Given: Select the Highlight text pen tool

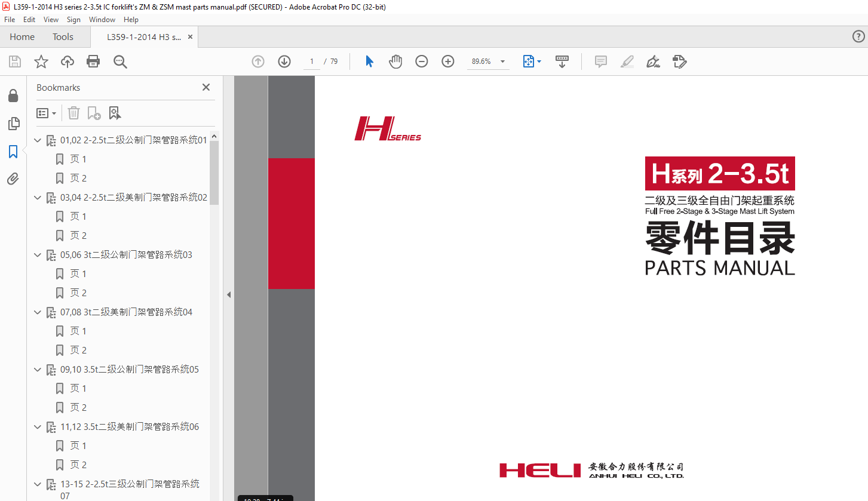Looking at the screenshot, I should coord(627,62).
